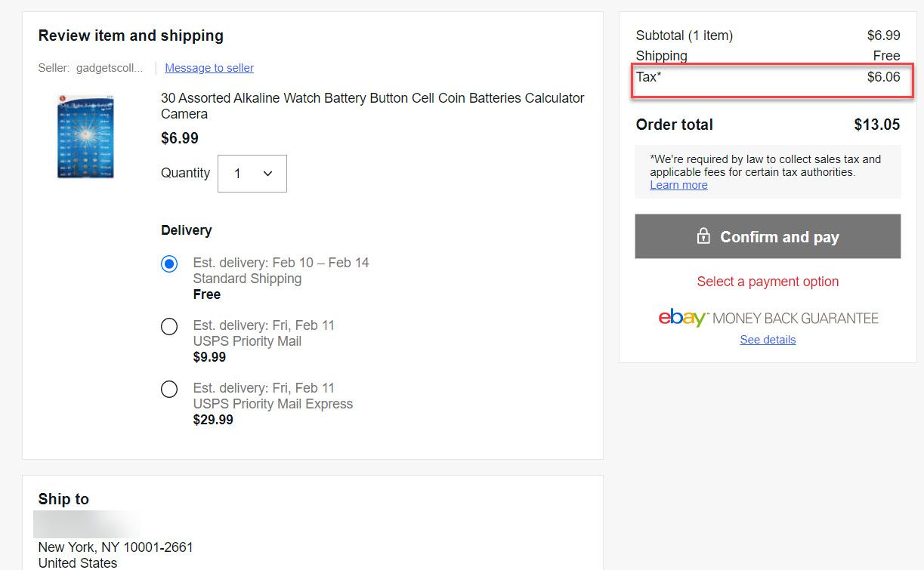Click the Ship to address New York
Viewport: 924px width, 570px height.
coord(116,547)
